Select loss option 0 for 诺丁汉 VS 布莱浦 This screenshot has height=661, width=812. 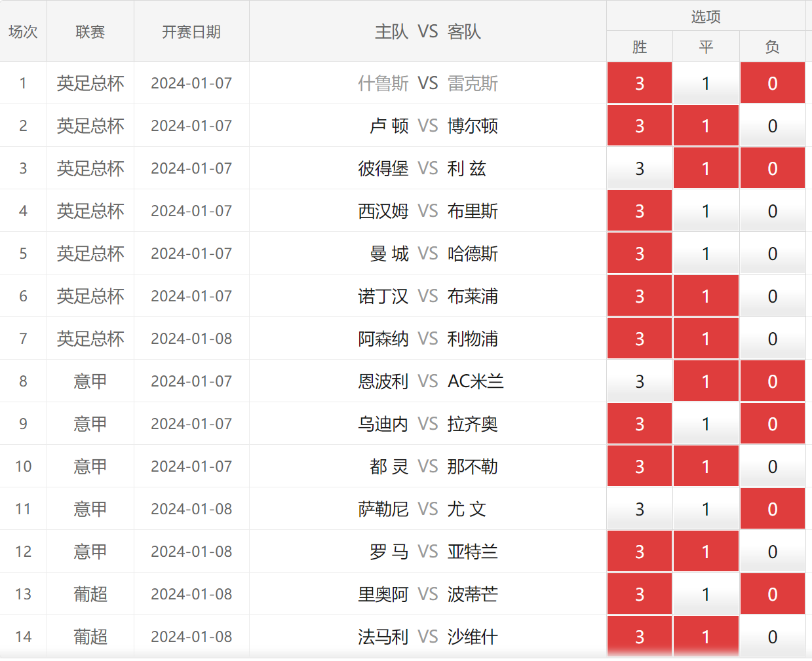click(x=773, y=296)
